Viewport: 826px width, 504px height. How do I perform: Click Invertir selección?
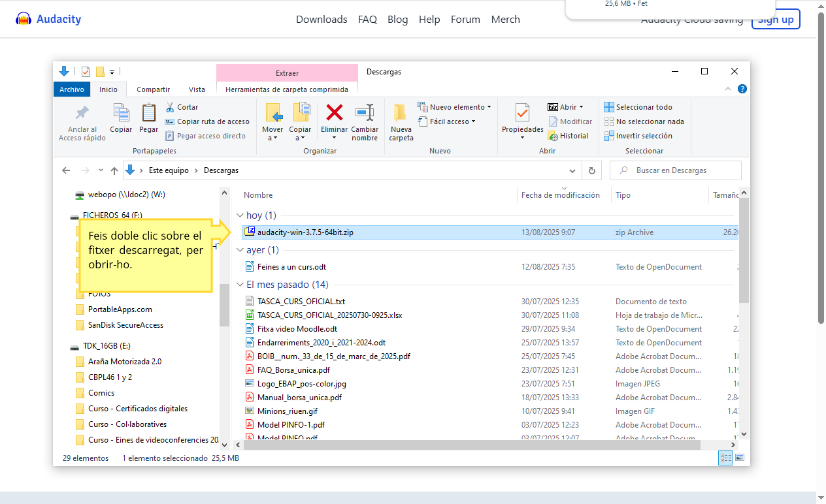coord(638,136)
